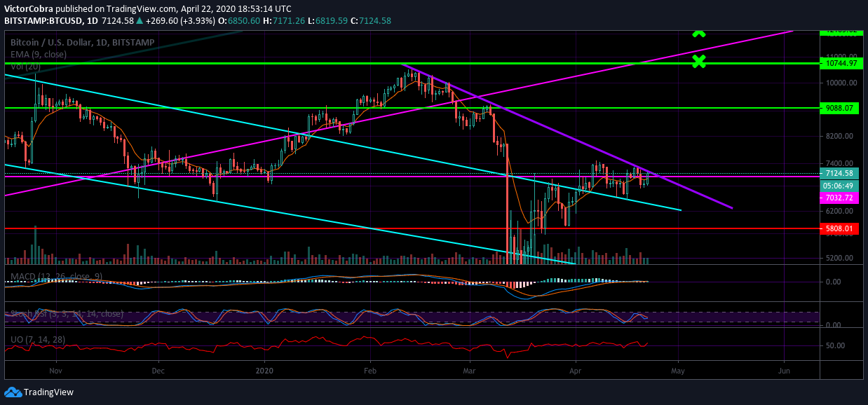The height and width of the screenshot is (405, 868).
Task: Select the Apr label on time axis
Action: 576,369
